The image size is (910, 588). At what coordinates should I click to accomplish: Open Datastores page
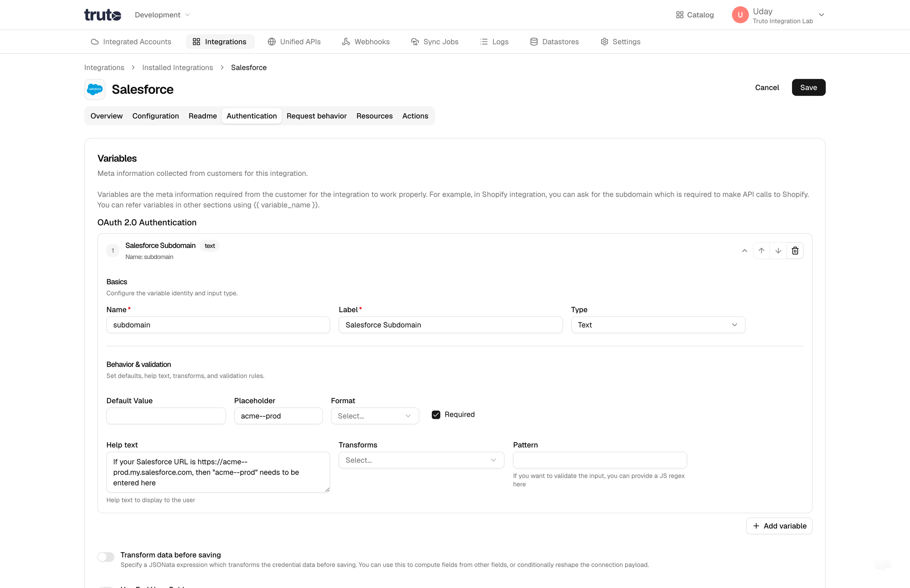coord(554,42)
